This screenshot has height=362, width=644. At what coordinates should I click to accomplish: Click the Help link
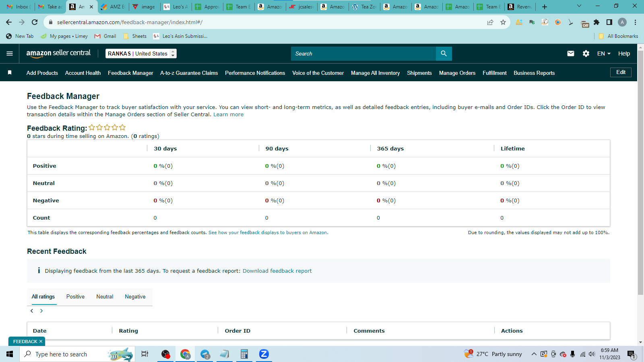tap(624, 53)
